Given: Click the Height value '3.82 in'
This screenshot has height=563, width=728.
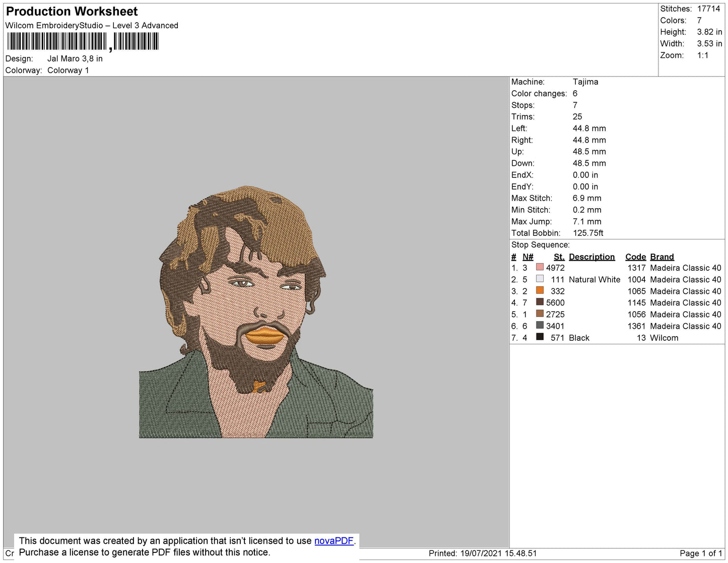Looking at the screenshot, I should pyautogui.click(x=710, y=32).
